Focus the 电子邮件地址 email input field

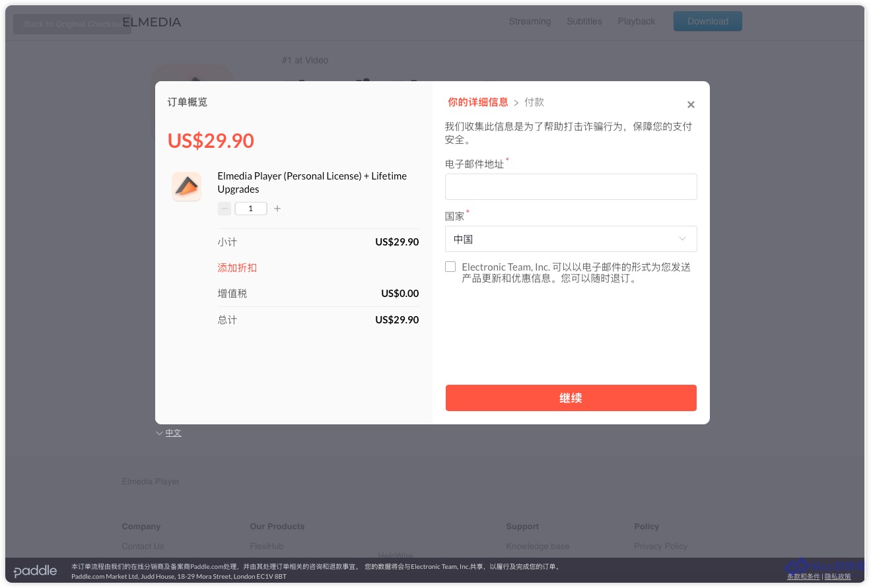pyautogui.click(x=571, y=187)
